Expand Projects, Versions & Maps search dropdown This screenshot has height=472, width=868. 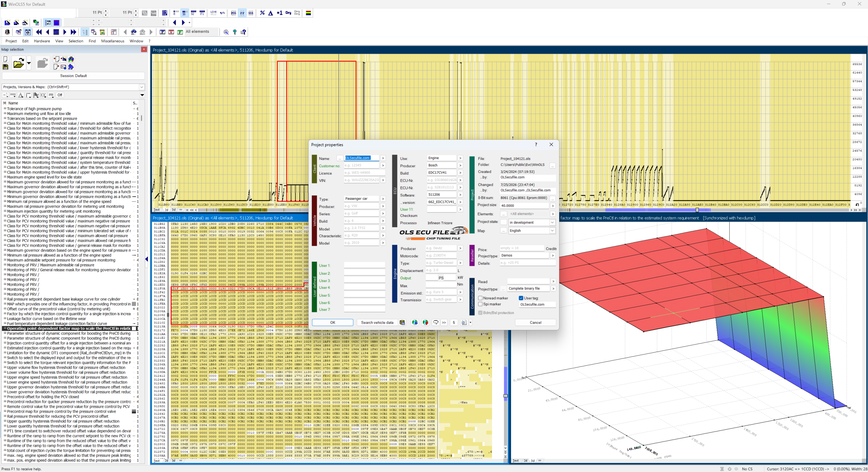142,87
